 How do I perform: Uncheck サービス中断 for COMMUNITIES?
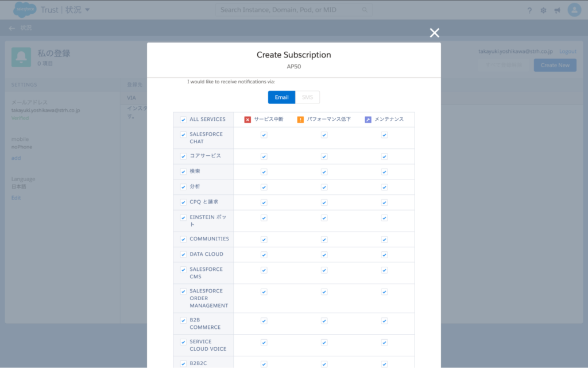coord(264,240)
